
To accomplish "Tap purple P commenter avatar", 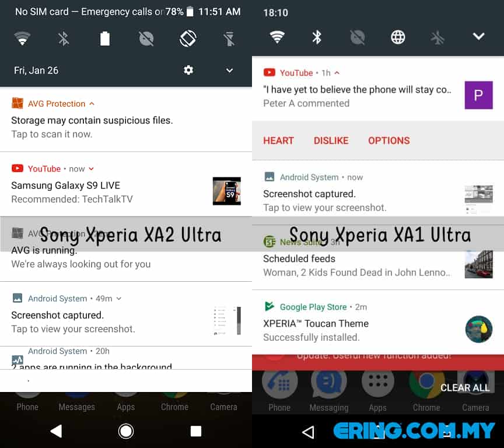I will point(478,95).
